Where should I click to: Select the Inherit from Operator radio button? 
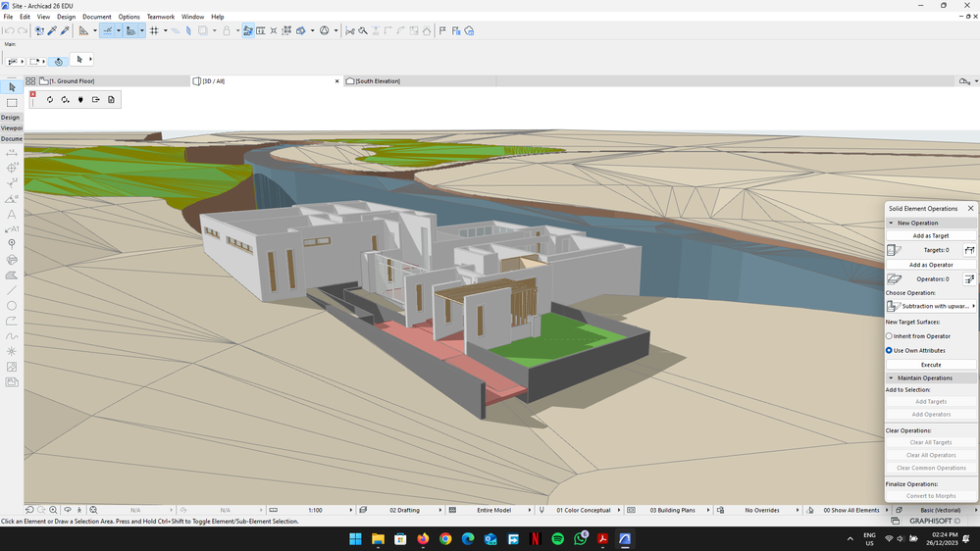pyautogui.click(x=890, y=336)
